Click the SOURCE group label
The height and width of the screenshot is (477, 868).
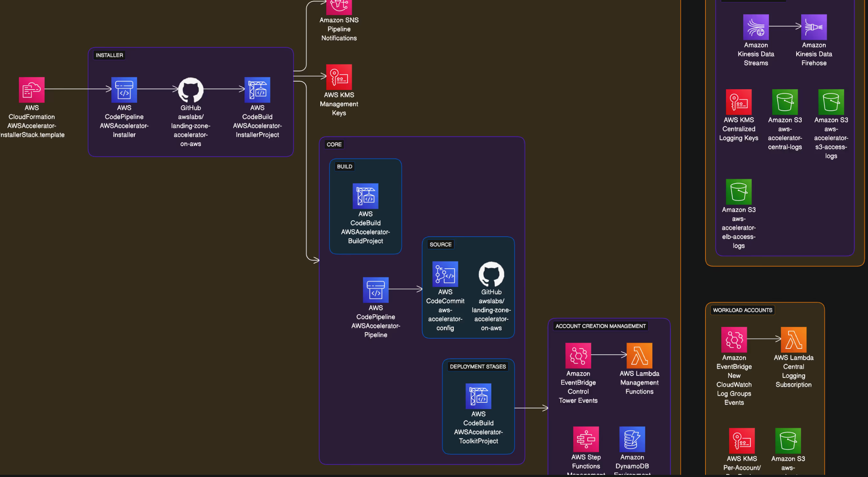[x=441, y=245]
